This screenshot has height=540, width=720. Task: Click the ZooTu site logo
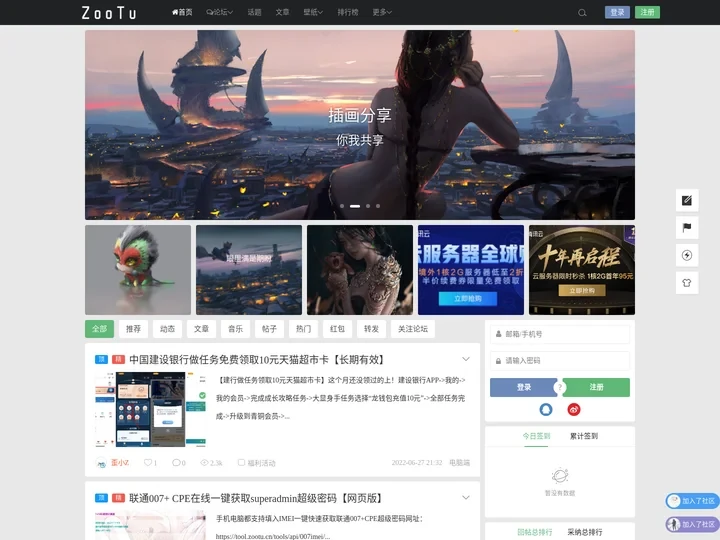pos(109,12)
